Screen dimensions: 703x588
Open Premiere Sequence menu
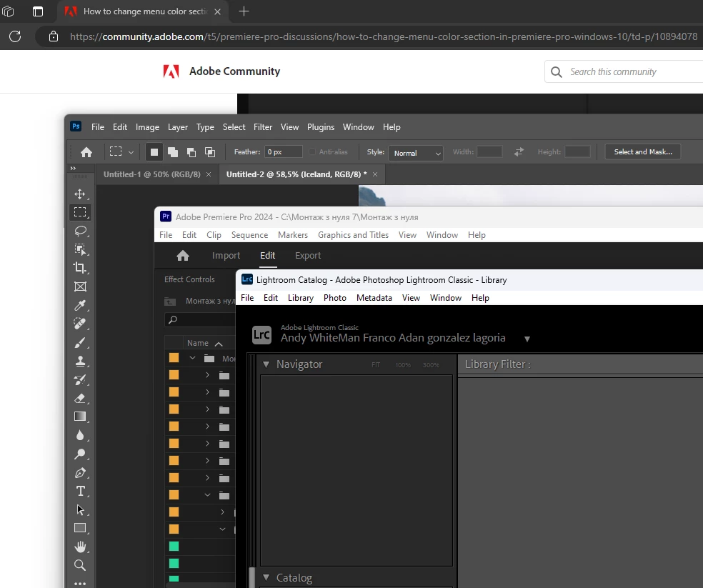(250, 235)
